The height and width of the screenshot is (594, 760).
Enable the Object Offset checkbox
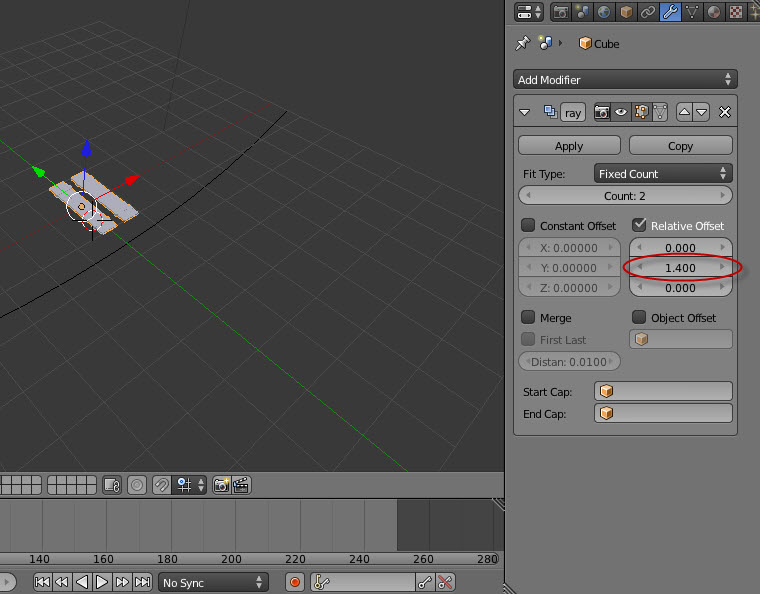point(639,317)
